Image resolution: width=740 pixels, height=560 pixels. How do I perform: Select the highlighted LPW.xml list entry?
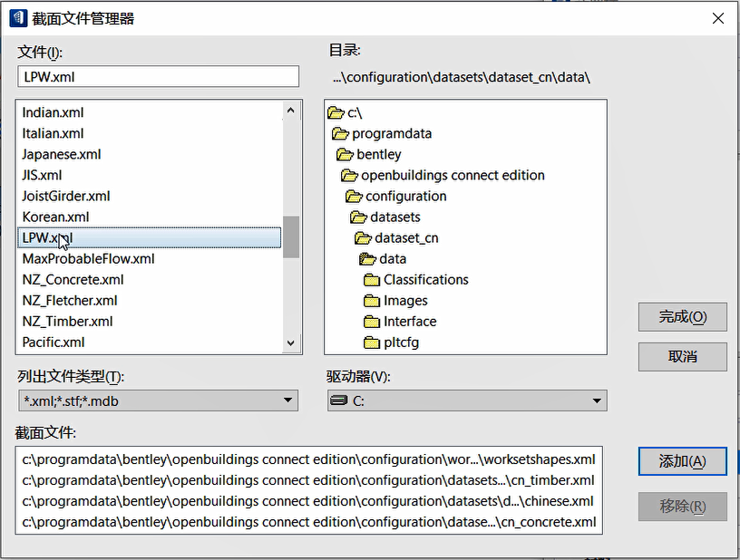[x=149, y=238]
